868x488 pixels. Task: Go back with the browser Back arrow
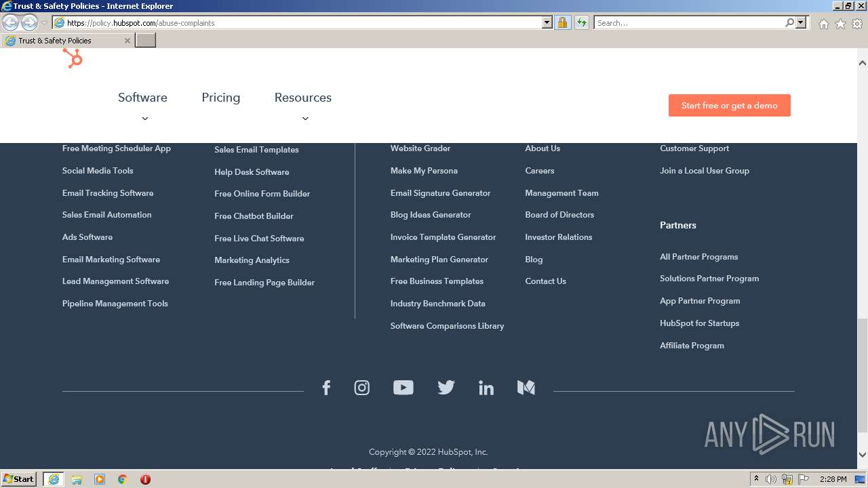click(x=11, y=22)
